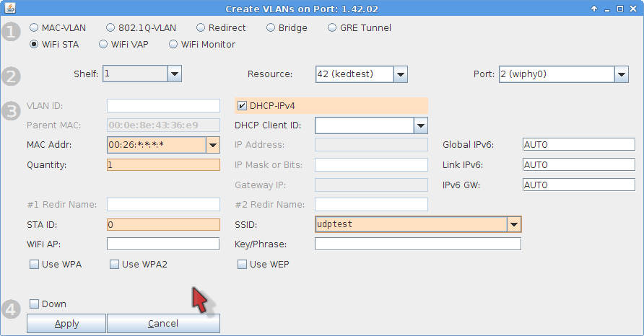
Task: Switch to WiFi Monitor mode
Action: 173,45
